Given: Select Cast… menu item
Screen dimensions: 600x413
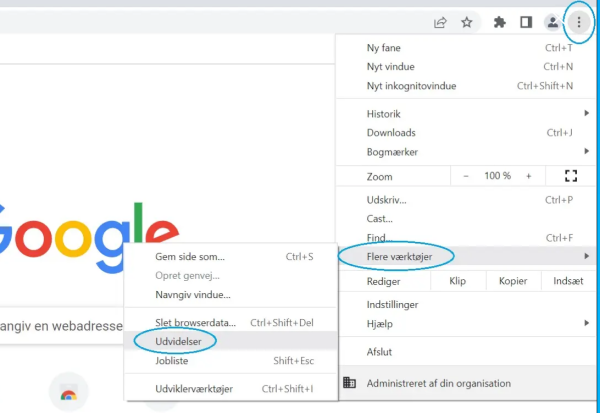Looking at the screenshot, I should click(466, 219).
